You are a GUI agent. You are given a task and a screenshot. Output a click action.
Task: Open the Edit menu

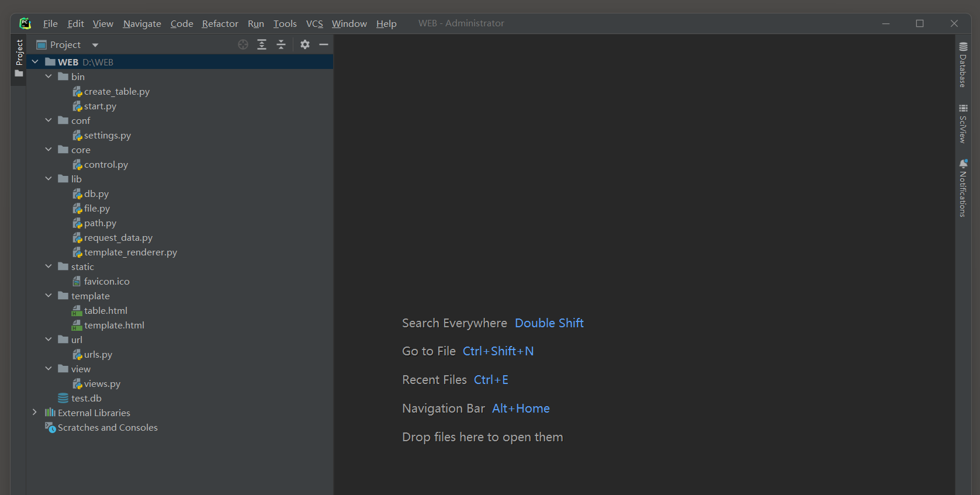(75, 23)
